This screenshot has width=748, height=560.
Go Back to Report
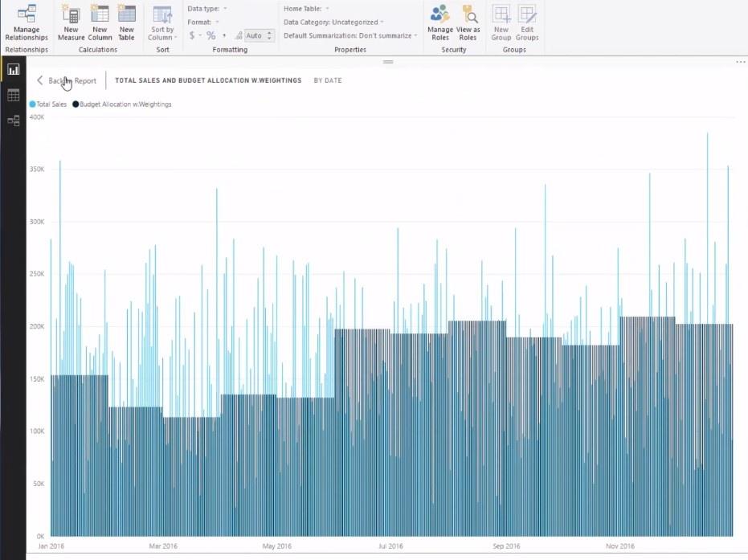coord(67,80)
